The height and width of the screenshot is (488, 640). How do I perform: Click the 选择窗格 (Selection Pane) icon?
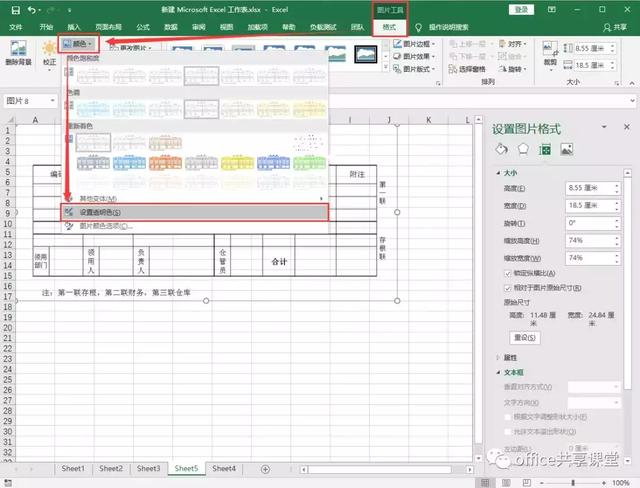click(x=453, y=69)
